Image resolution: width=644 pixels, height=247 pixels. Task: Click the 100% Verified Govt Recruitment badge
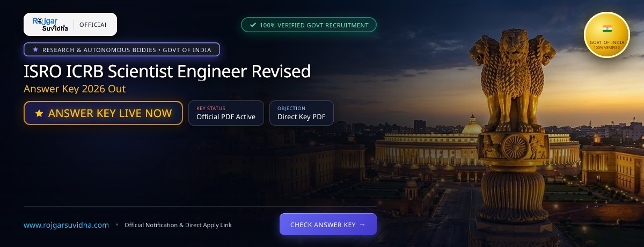tap(309, 25)
